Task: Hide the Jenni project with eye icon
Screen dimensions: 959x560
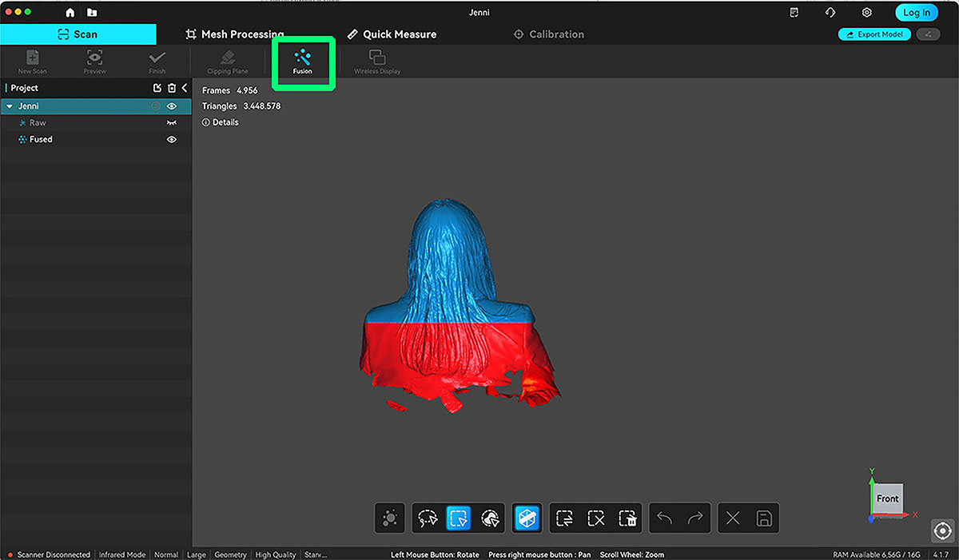Action: [x=171, y=106]
